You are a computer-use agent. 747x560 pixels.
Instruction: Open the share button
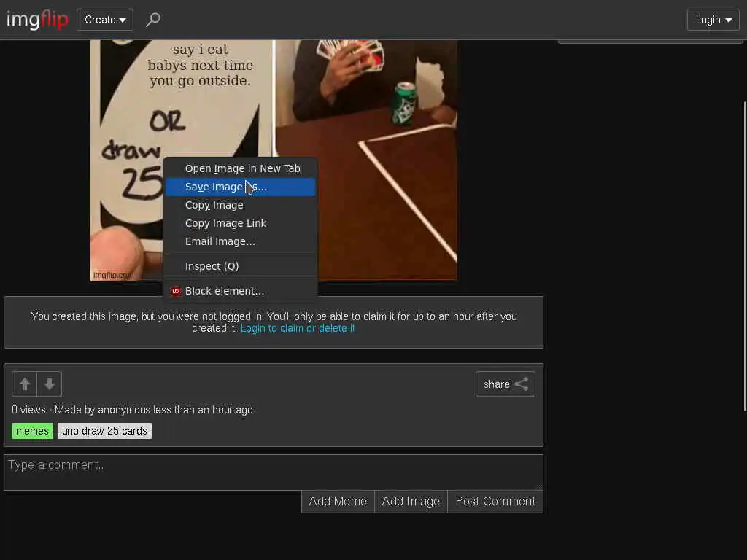coord(505,384)
